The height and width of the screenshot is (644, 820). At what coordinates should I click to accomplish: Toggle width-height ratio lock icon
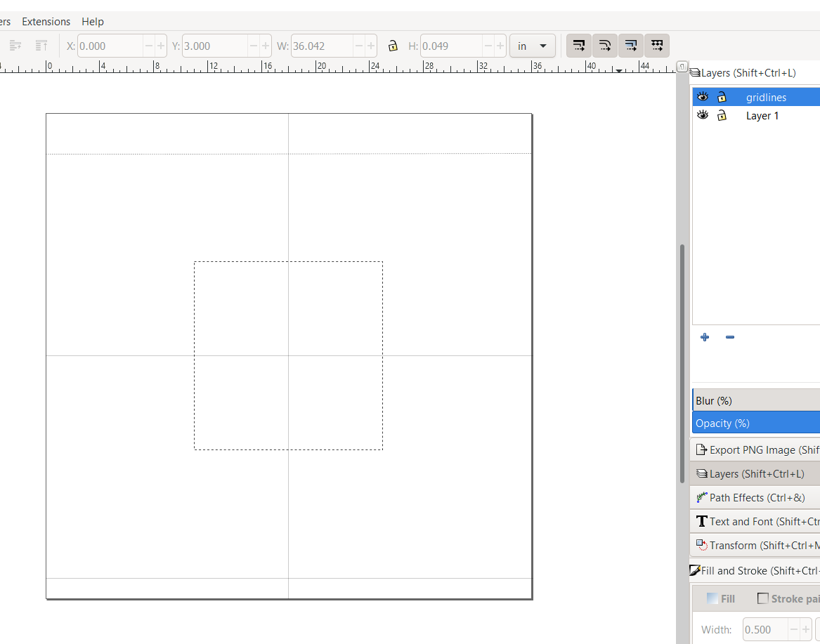tap(393, 46)
